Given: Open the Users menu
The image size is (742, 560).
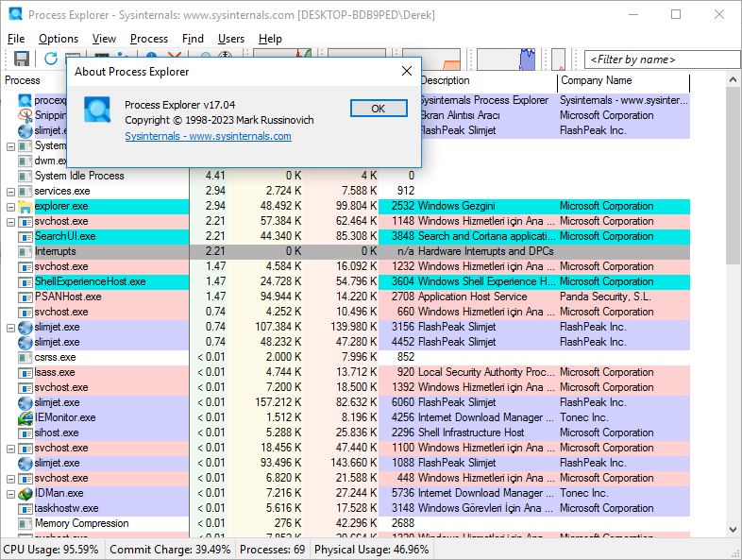Looking at the screenshot, I should pyautogui.click(x=231, y=39).
